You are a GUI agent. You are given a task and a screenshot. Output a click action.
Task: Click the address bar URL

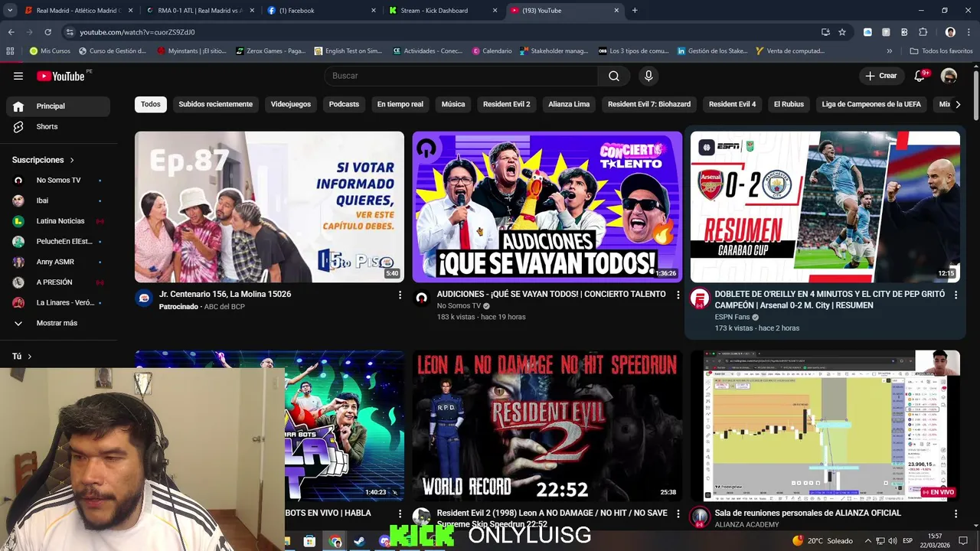click(138, 32)
